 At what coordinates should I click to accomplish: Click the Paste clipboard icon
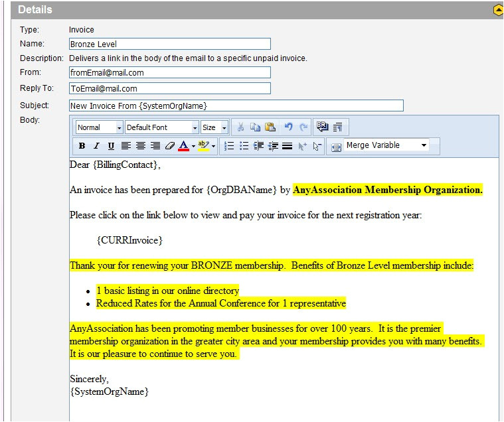pos(270,127)
